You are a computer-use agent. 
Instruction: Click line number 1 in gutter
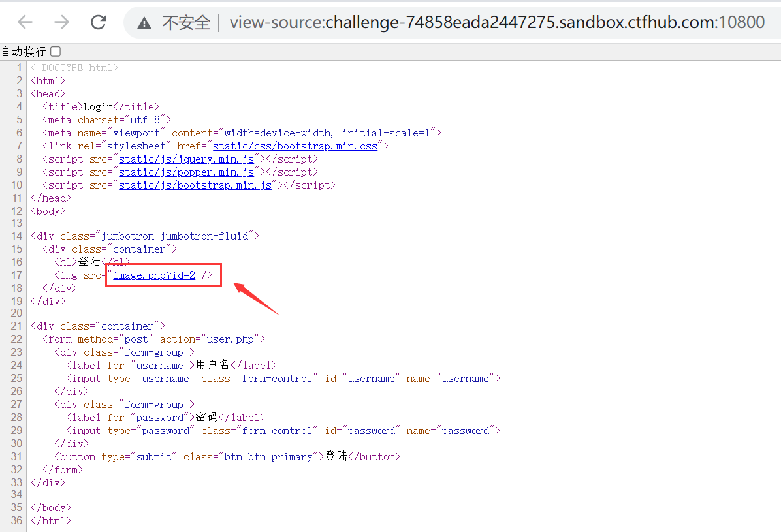click(x=20, y=68)
